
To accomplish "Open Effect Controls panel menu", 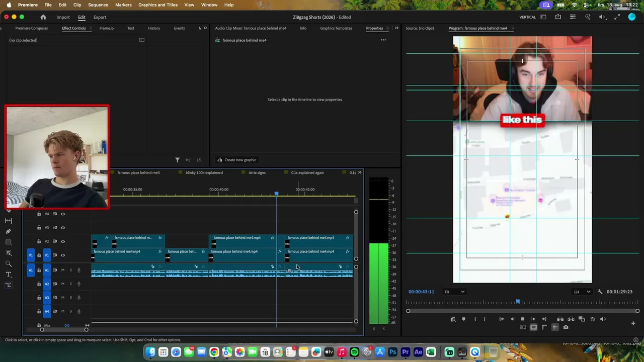I will tap(90, 28).
